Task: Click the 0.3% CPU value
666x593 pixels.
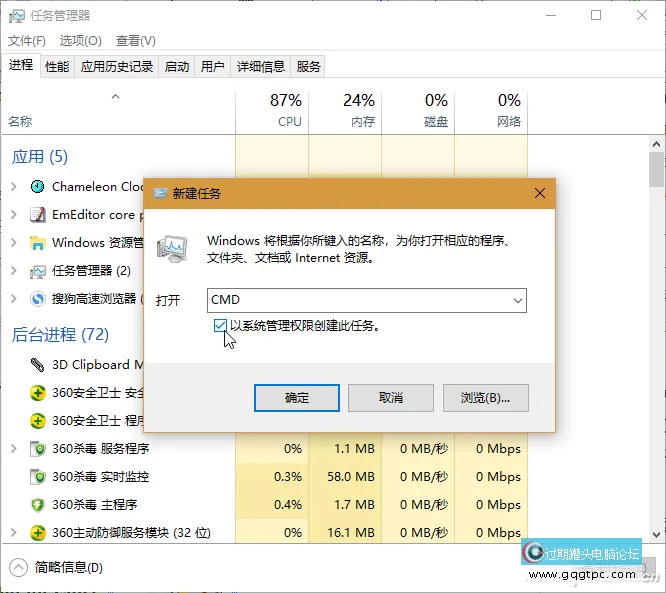Action: point(288,477)
